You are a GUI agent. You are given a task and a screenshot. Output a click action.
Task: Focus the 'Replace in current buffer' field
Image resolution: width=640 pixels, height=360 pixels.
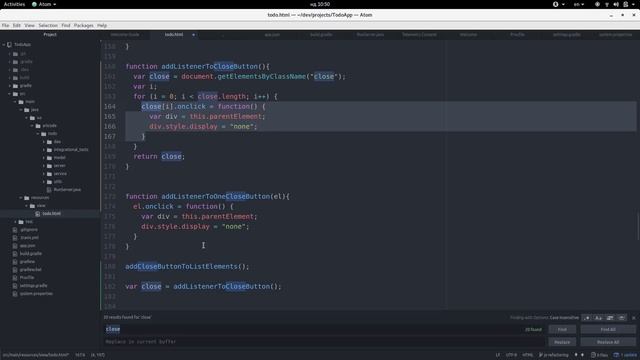[x=324, y=342]
